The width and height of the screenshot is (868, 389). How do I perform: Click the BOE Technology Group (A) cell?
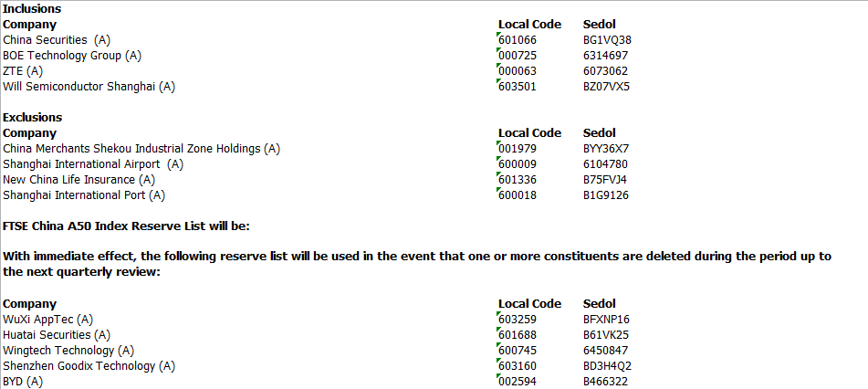click(72, 56)
